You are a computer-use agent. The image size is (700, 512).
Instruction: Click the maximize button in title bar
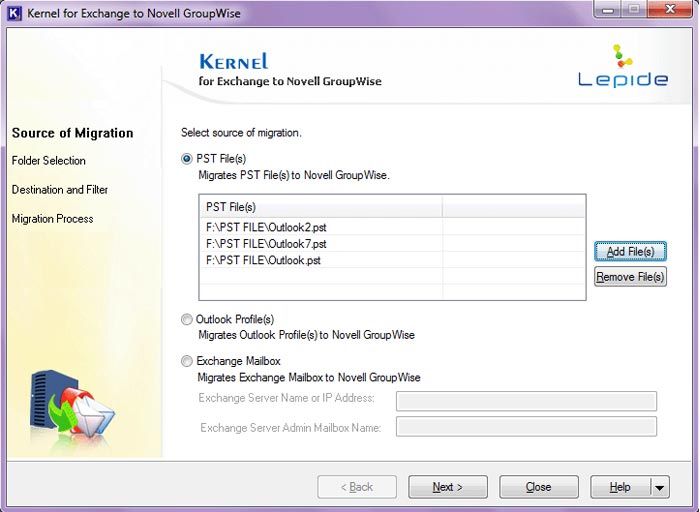634,9
